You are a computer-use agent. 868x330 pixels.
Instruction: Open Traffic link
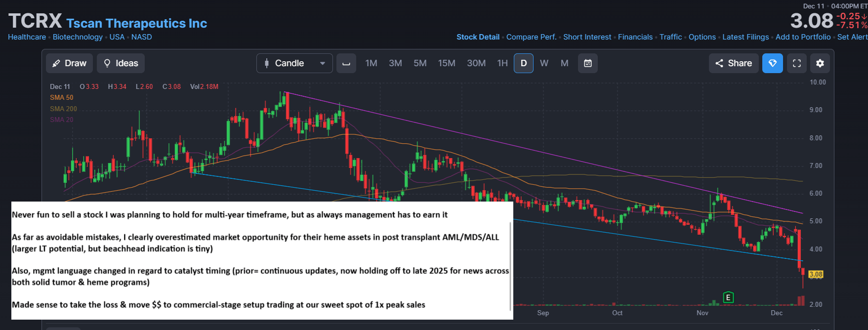[x=670, y=37]
